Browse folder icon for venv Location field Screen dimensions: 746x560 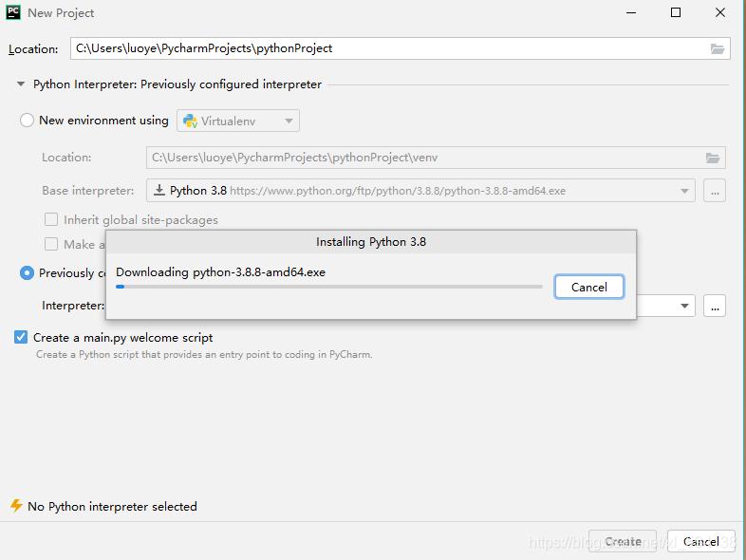point(712,158)
